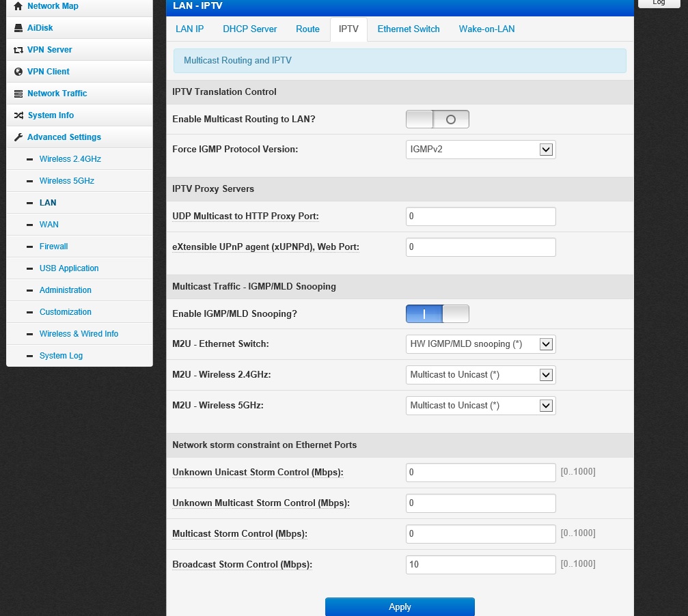Image resolution: width=688 pixels, height=616 pixels.
Task: Click the Multicast Storm Control (Mbps) label
Action: click(240, 533)
